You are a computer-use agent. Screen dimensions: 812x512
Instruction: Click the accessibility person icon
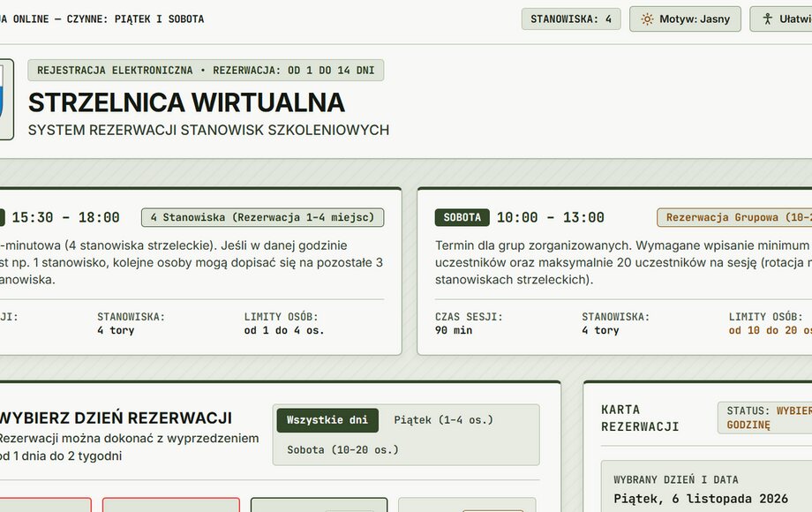click(768, 19)
